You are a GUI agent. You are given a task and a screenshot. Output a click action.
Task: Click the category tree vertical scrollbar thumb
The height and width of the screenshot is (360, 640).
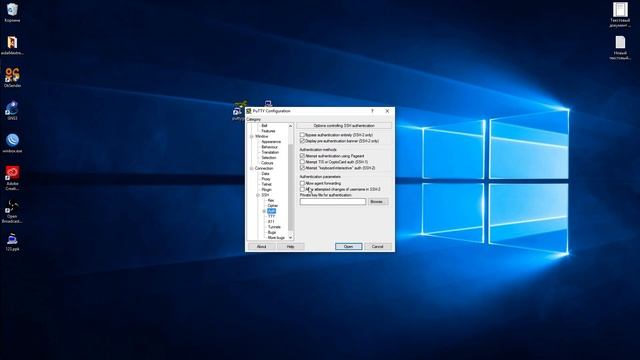pos(291,187)
